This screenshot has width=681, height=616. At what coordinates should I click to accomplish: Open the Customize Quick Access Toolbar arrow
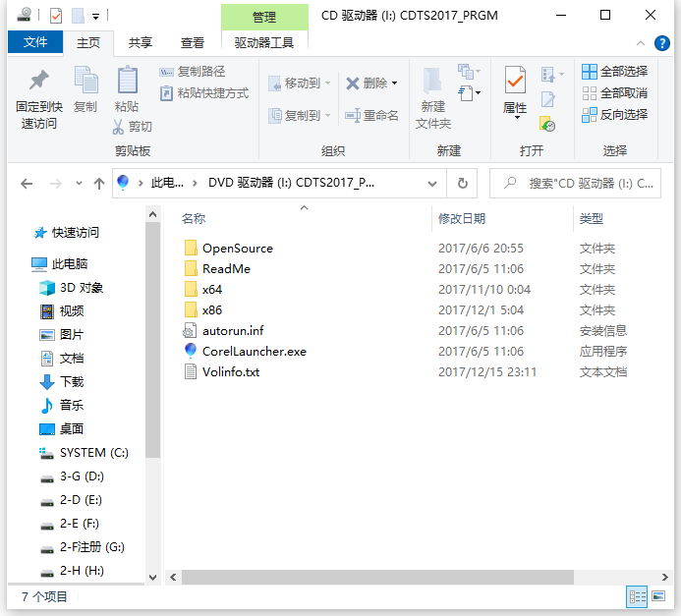(95, 17)
